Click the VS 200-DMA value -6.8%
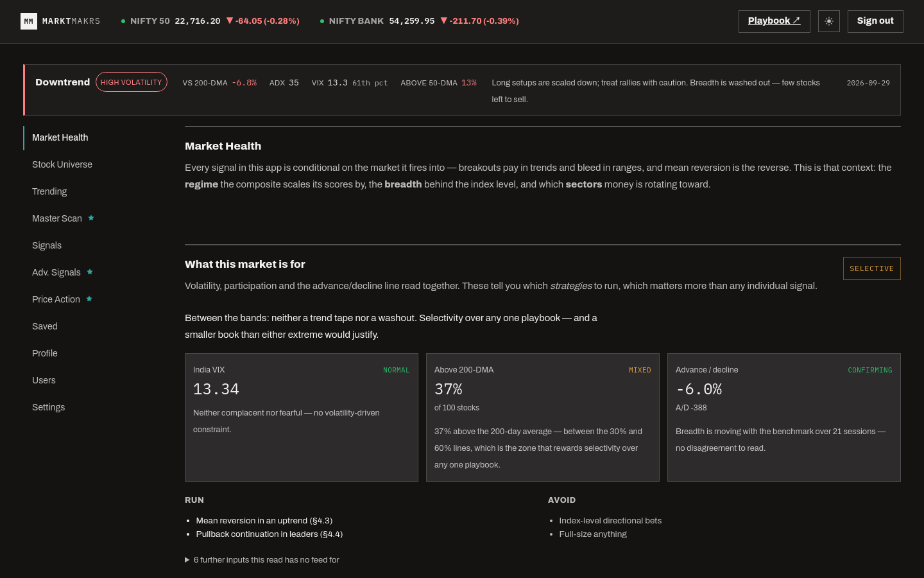Viewport: 924px width, 578px height. coord(244,83)
